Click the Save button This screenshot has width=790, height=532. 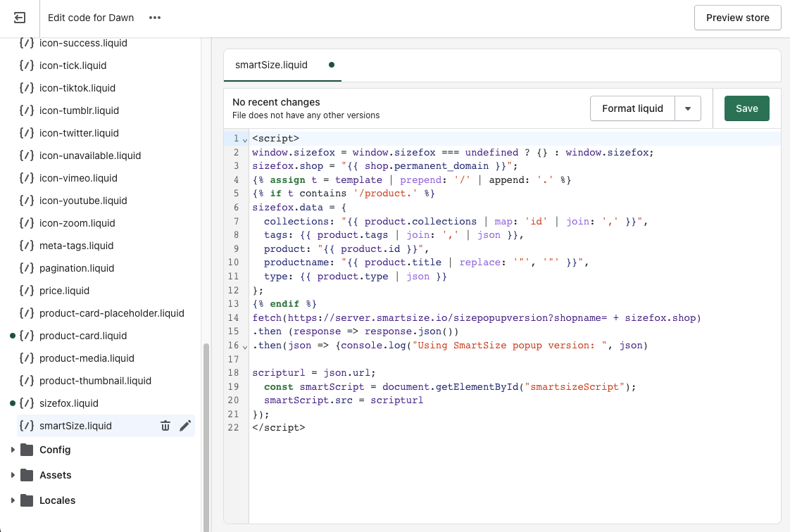pos(746,108)
